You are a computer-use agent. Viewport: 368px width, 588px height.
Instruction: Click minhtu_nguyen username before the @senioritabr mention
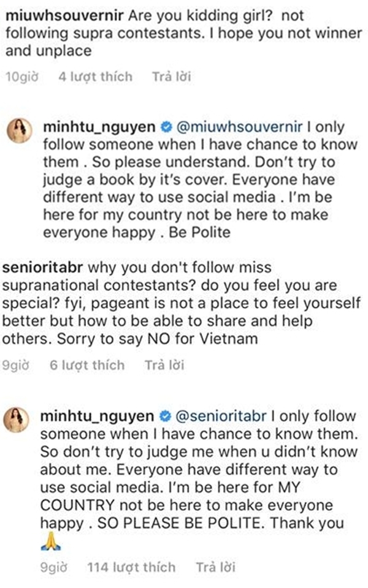click(x=101, y=417)
